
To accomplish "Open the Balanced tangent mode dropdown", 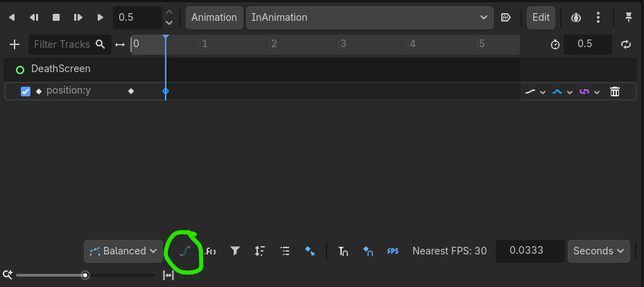I will click(123, 251).
